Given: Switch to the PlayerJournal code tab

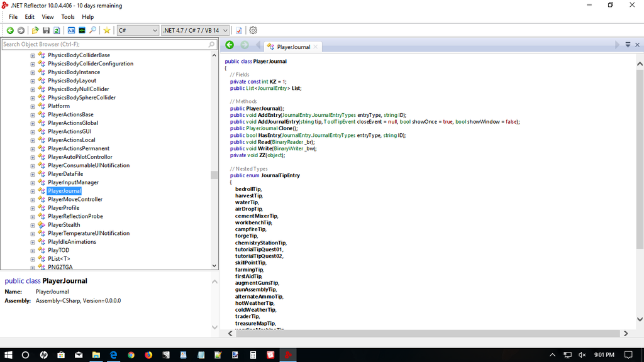Looking at the screenshot, I should click(x=293, y=47).
